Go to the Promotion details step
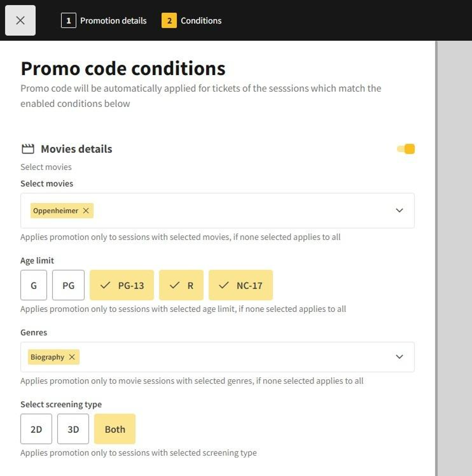The height and width of the screenshot is (476, 472). pos(113,20)
